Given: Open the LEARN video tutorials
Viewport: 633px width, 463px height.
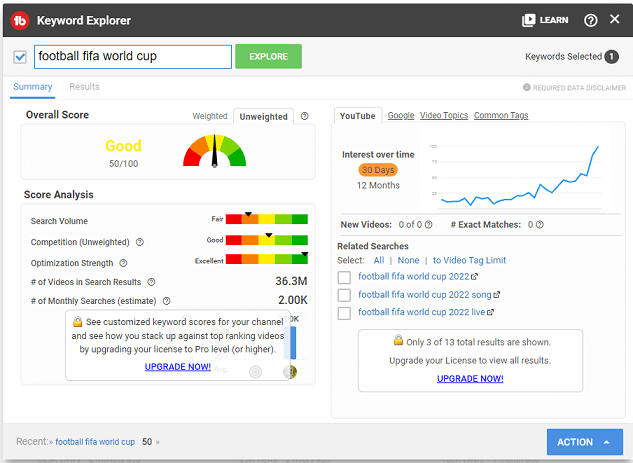Looking at the screenshot, I should [x=545, y=20].
